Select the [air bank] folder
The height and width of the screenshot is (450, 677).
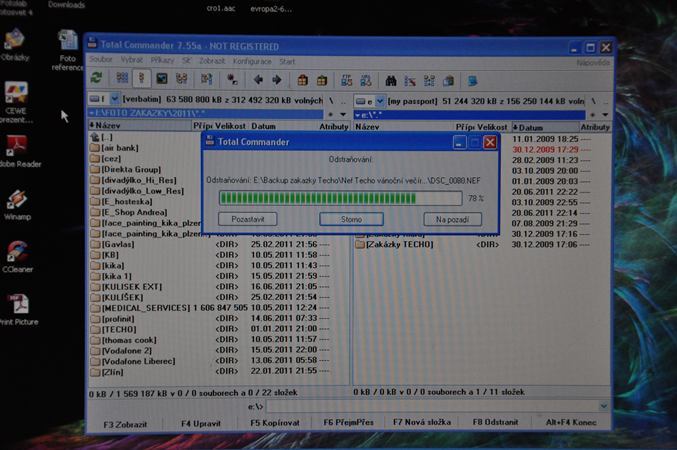point(114,148)
